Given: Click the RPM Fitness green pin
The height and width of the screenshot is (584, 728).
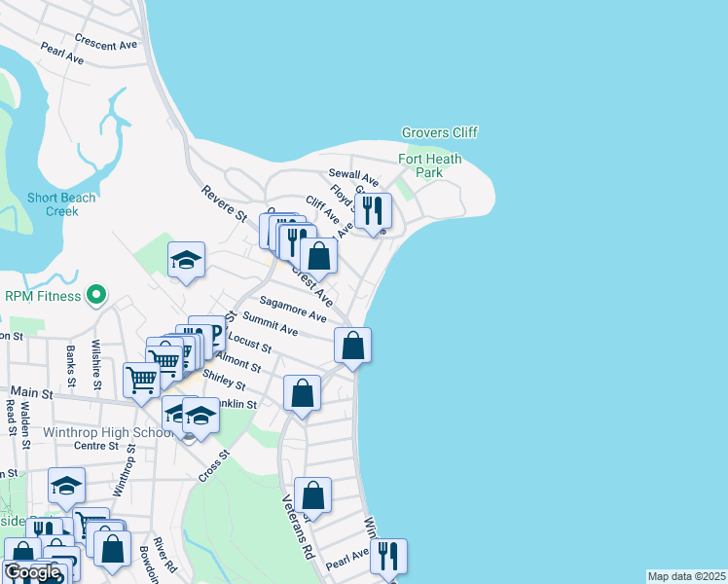Looking at the screenshot, I should coord(96,296).
